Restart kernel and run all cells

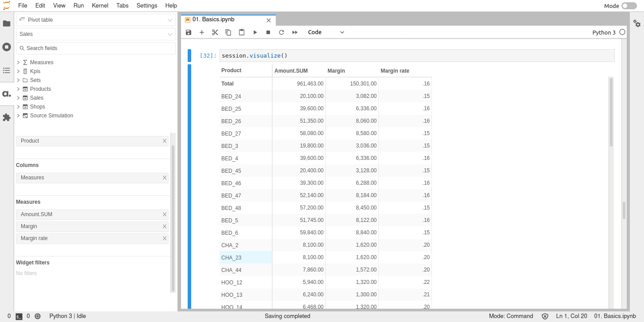(295, 32)
